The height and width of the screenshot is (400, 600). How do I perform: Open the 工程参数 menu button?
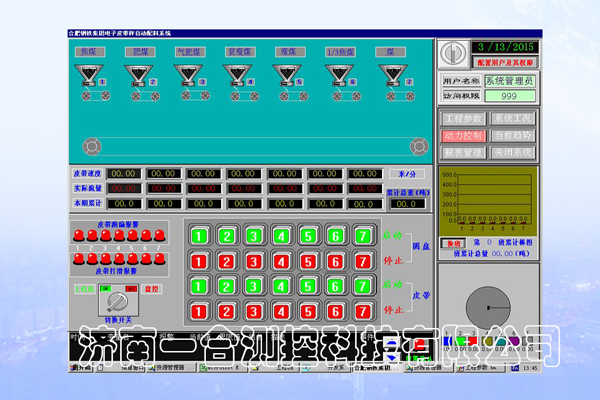tap(460, 118)
